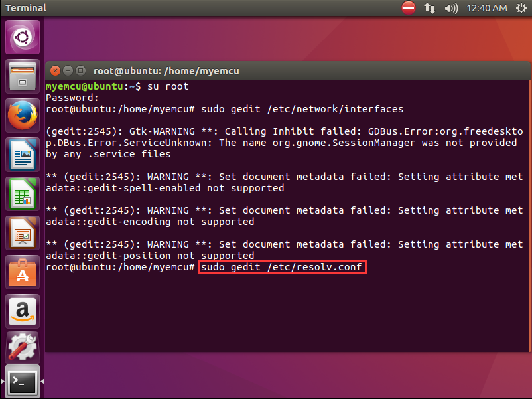The image size is (532, 399).
Task: Click the green 'myemcu@ubuntu' prompt
Action: click(84, 86)
